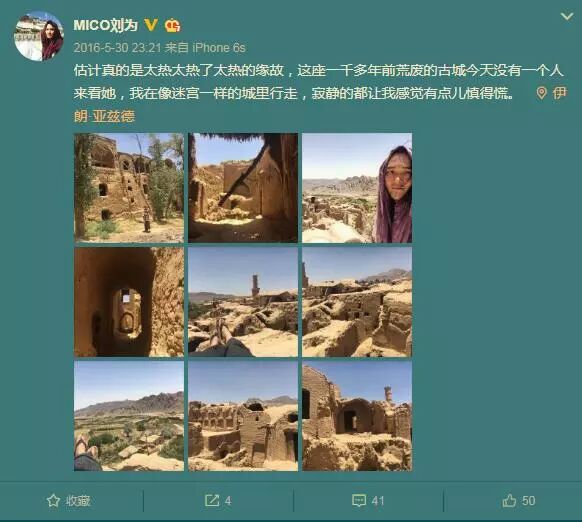Click the membership badge next to username
This screenshot has height=522, width=582.
173,26
